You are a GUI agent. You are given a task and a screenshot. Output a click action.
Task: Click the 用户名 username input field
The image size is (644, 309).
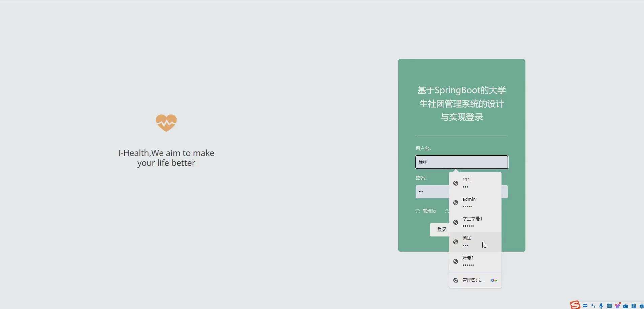[461, 162]
